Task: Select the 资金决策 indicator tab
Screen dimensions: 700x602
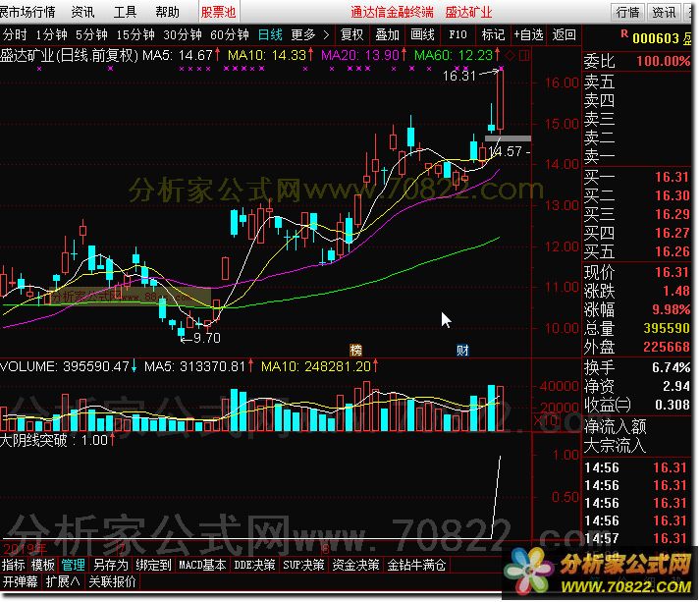Action: 355,566
